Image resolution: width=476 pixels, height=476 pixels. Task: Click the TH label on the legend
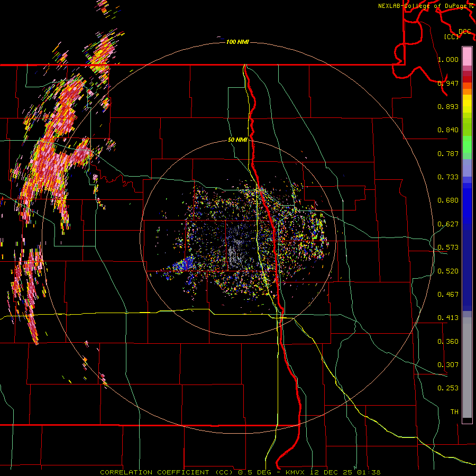454,411
